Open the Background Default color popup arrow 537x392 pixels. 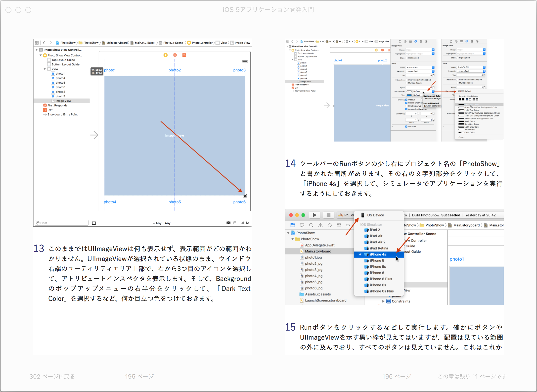(433, 91)
